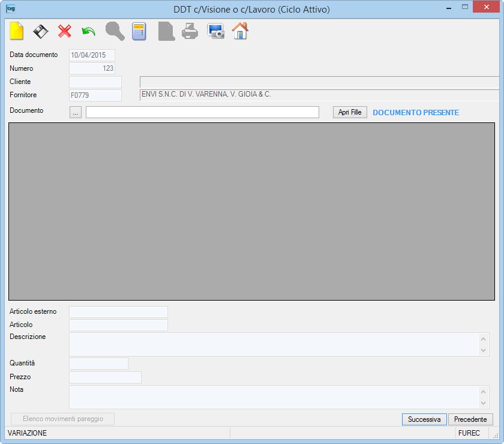504x444 pixels.
Task: Click the Quantità input field
Action: 98,364
